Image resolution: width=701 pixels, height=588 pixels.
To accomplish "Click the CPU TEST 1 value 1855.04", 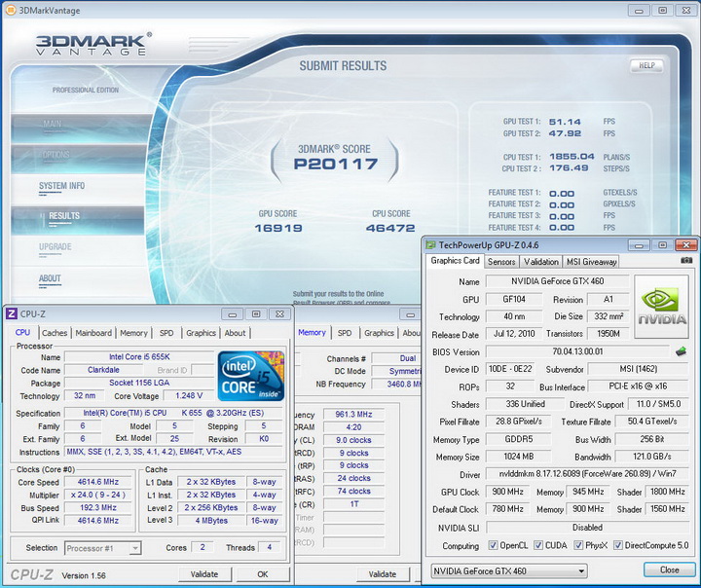I will 572,157.
